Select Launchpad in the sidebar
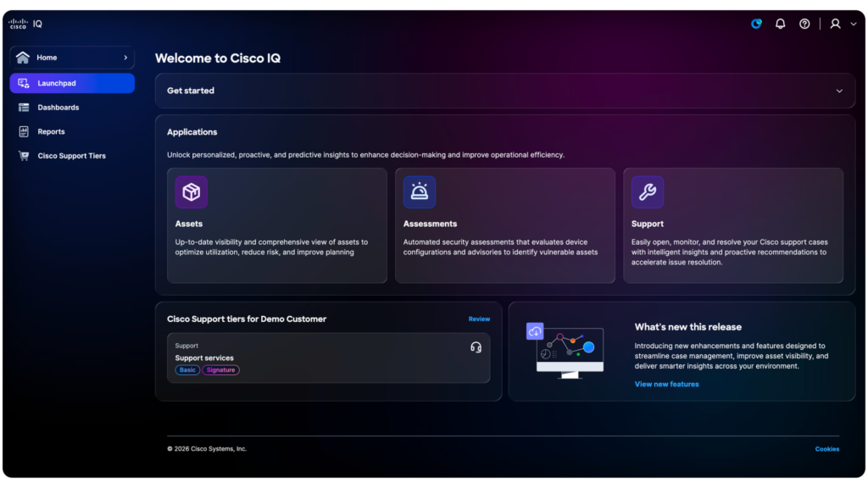Image resolution: width=868 pixels, height=488 pixels. [72, 83]
